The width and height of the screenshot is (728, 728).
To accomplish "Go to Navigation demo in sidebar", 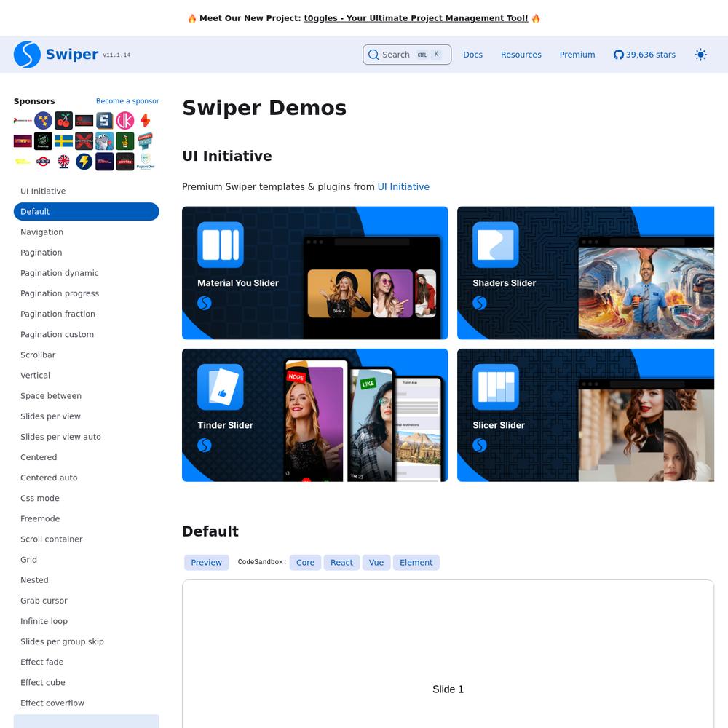I will [87, 232].
